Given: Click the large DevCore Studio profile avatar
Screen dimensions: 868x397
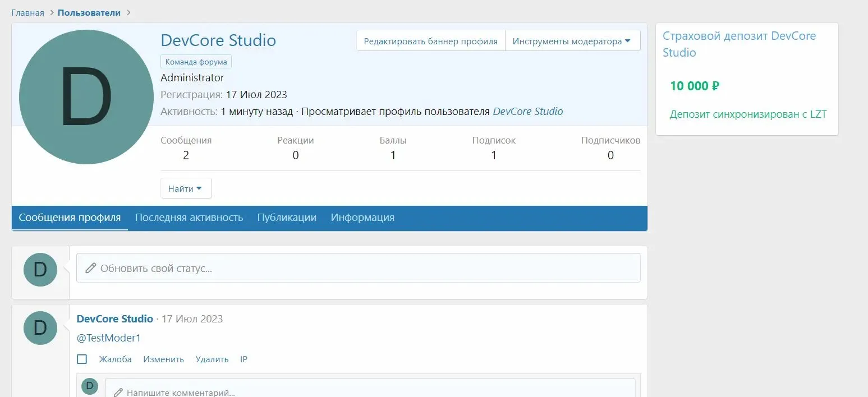Looking at the screenshot, I should (86, 97).
